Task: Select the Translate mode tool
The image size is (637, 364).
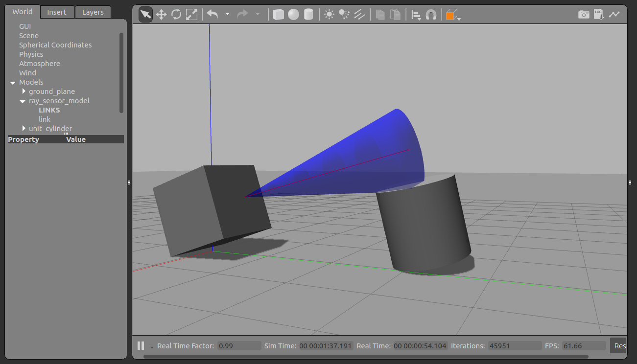Action: point(161,14)
